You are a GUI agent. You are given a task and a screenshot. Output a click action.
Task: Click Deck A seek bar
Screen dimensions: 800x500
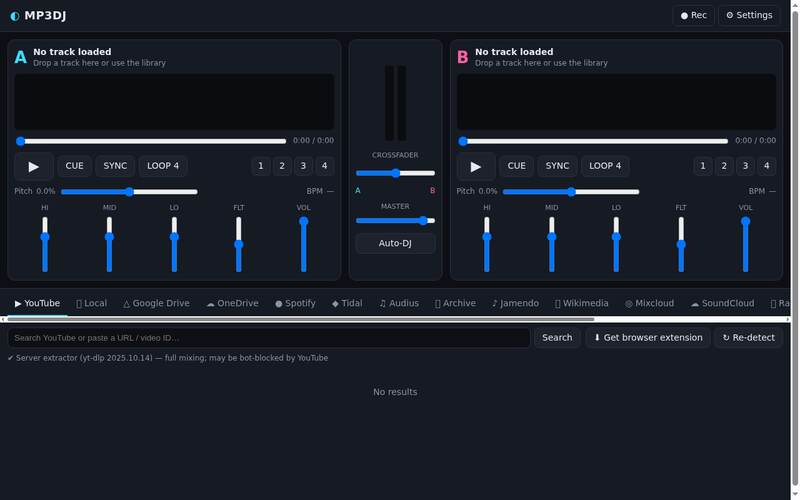tap(151, 141)
